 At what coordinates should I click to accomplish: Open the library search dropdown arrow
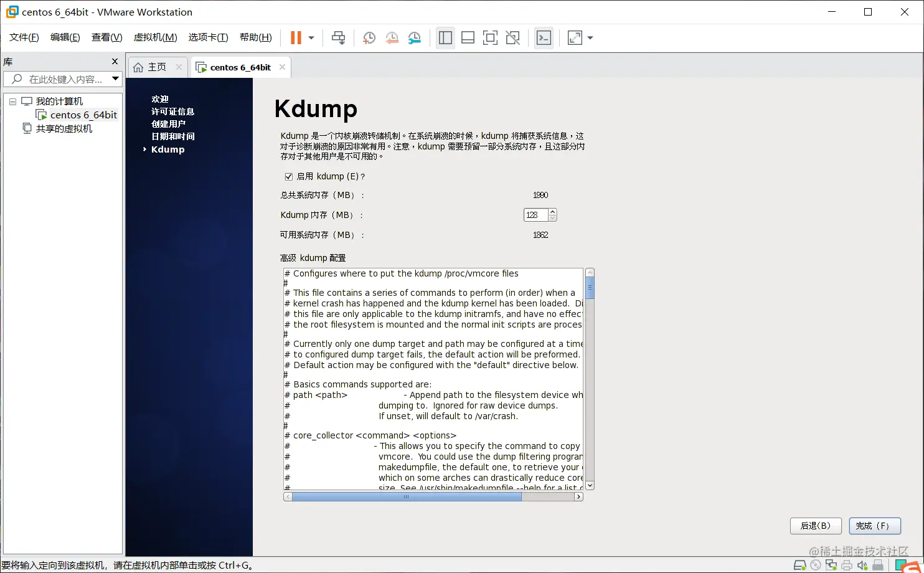(115, 79)
